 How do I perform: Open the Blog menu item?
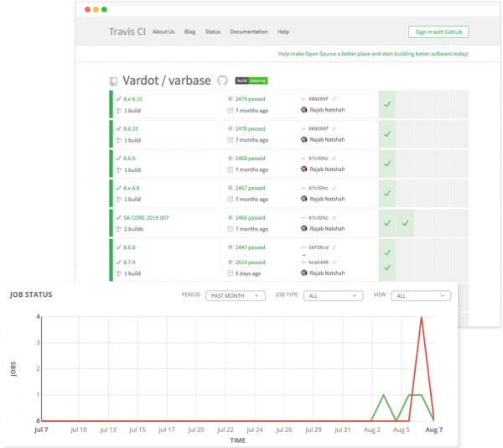189,32
